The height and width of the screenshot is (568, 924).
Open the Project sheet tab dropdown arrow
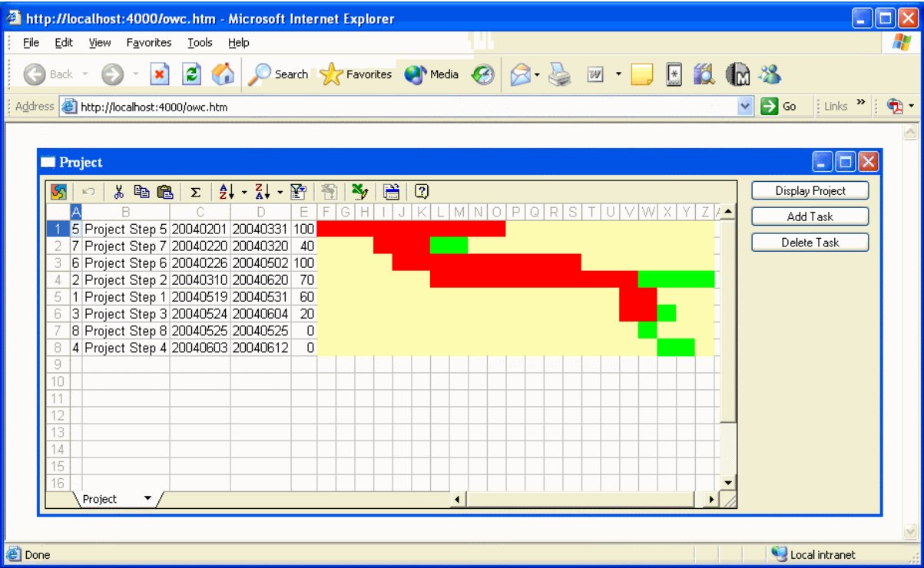(147, 498)
